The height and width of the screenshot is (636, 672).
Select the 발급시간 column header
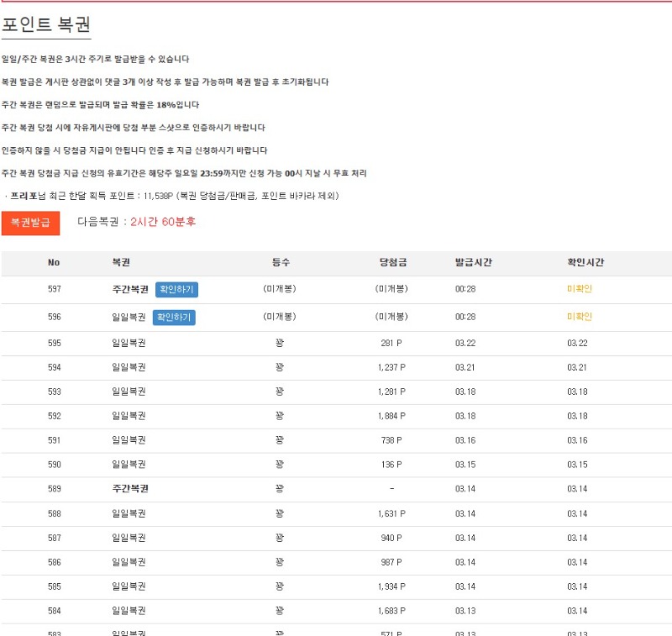(473, 263)
